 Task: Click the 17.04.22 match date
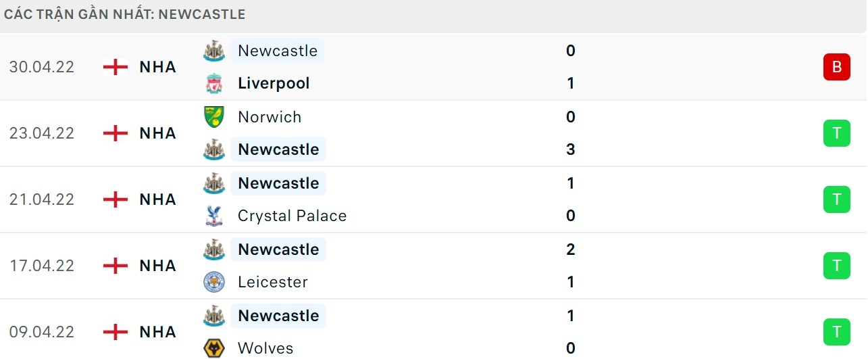click(x=42, y=266)
